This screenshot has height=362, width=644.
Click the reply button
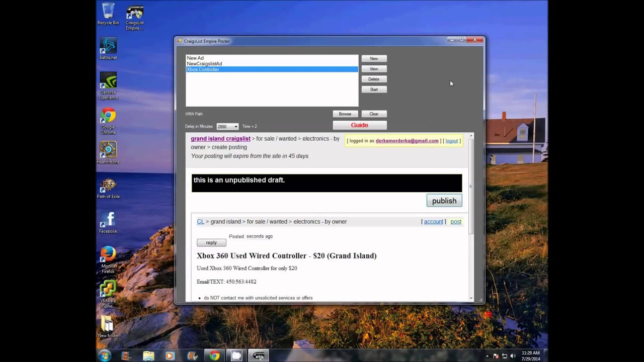[x=211, y=243]
